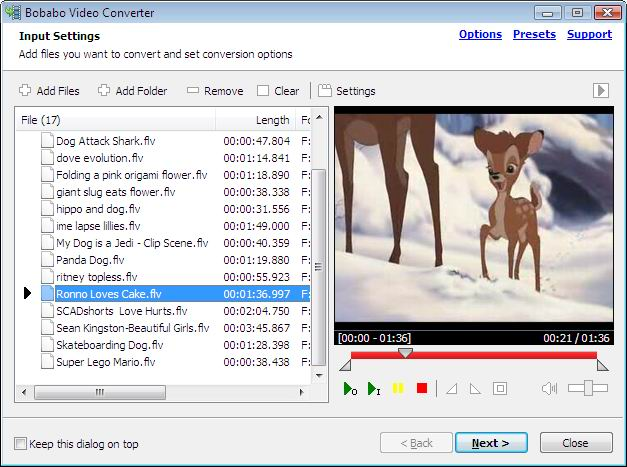Click the Add Files toolbar button

click(49, 91)
